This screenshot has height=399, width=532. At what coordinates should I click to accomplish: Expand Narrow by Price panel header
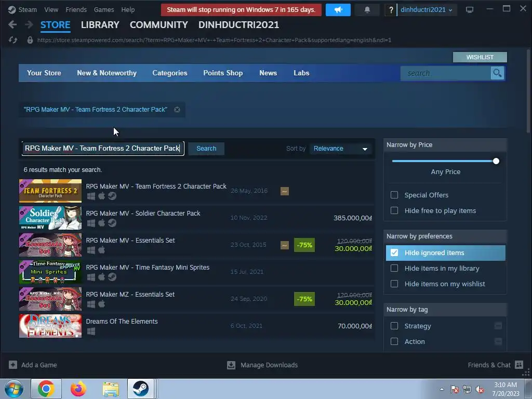[445, 145]
